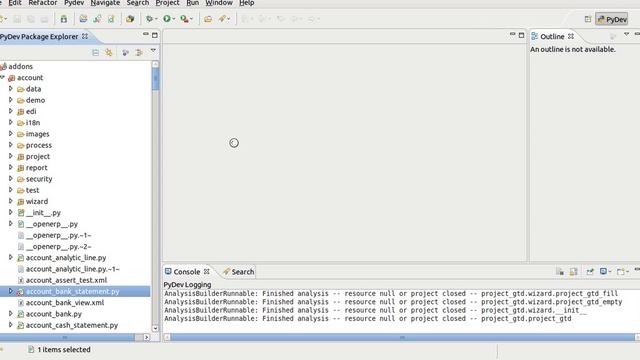Expand the security folder

pos(11,179)
